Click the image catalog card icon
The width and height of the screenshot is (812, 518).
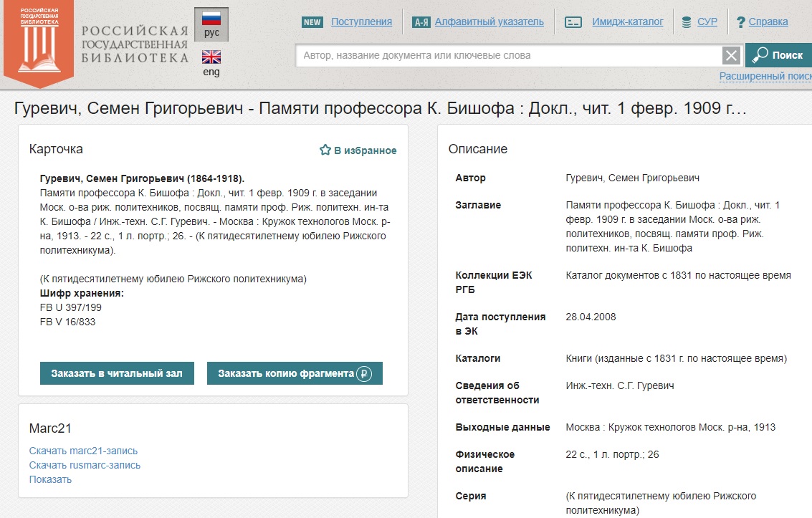click(x=573, y=22)
